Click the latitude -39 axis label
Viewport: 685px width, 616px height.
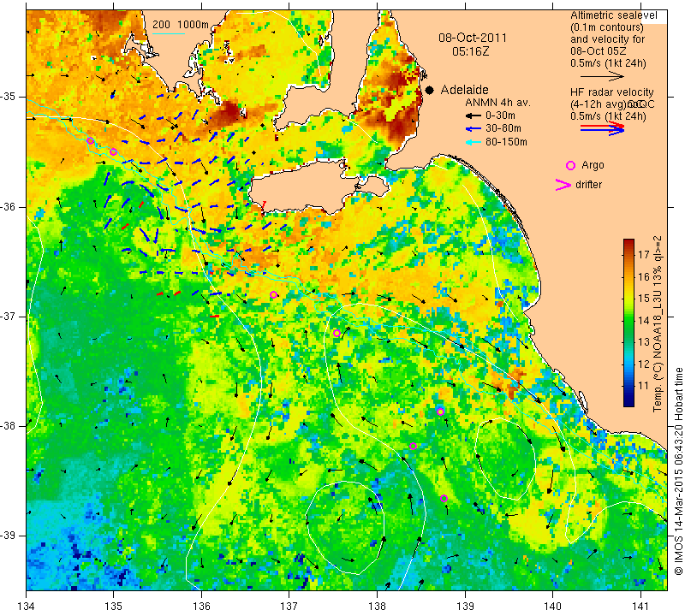9,536
